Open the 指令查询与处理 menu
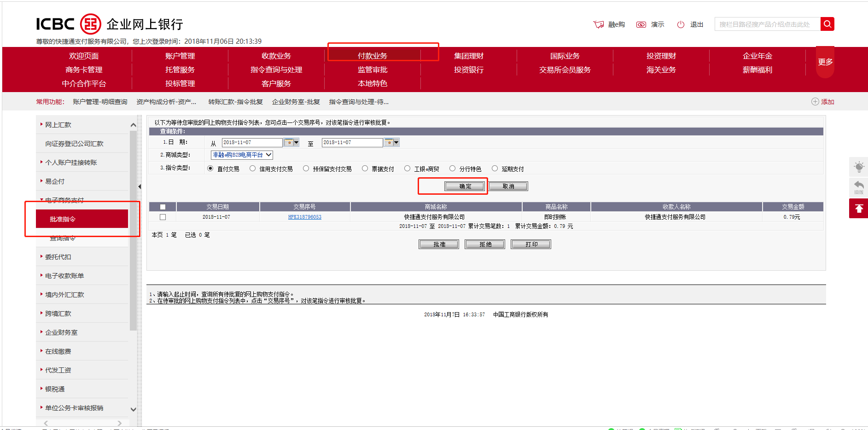868x430 pixels. click(x=276, y=70)
